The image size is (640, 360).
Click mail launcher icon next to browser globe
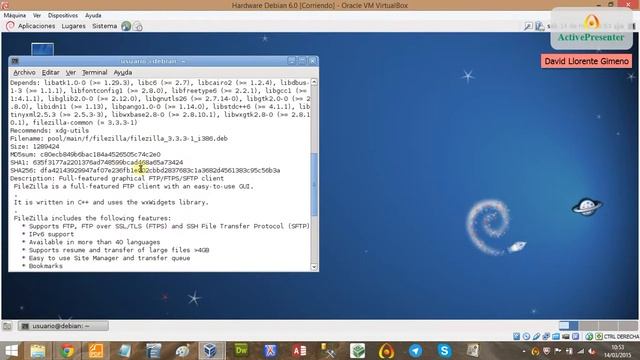point(138,27)
